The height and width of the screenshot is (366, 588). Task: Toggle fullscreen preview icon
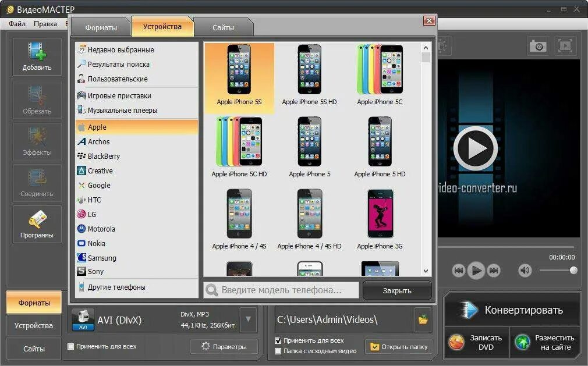pos(565,46)
